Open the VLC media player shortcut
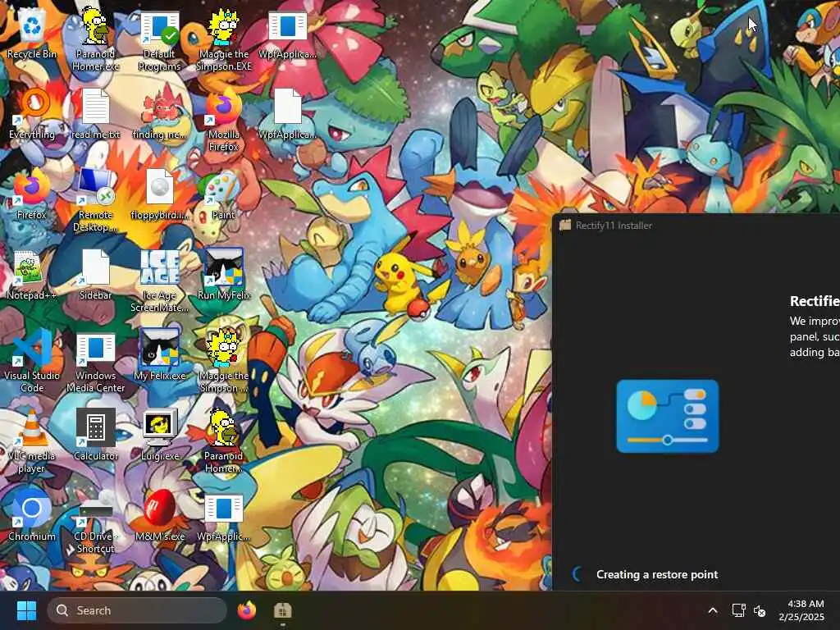Image resolution: width=840 pixels, height=630 pixels. 32,441
